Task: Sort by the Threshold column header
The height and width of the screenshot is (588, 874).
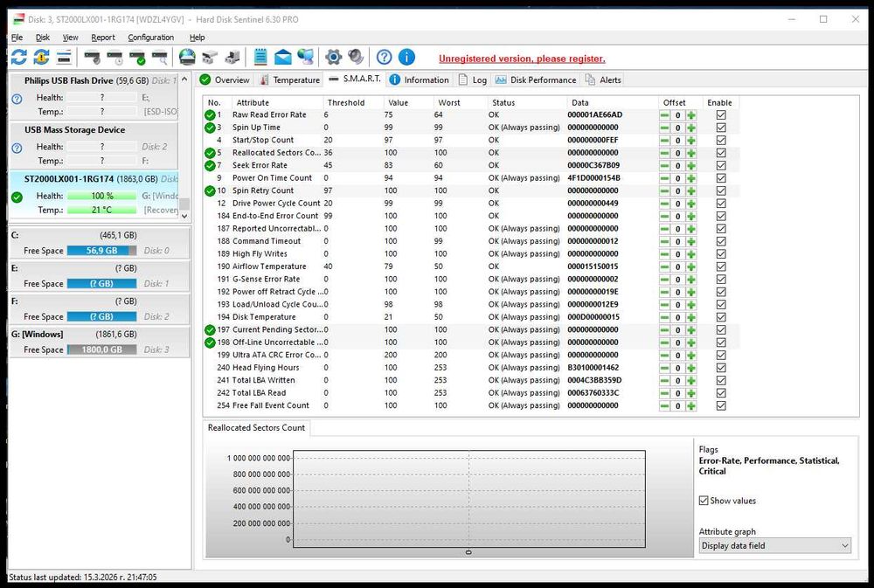Action: (x=352, y=102)
